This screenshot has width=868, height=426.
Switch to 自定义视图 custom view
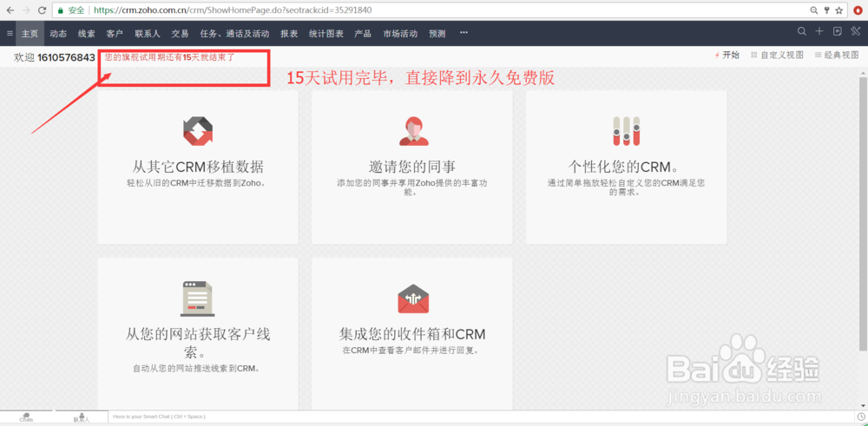777,55
